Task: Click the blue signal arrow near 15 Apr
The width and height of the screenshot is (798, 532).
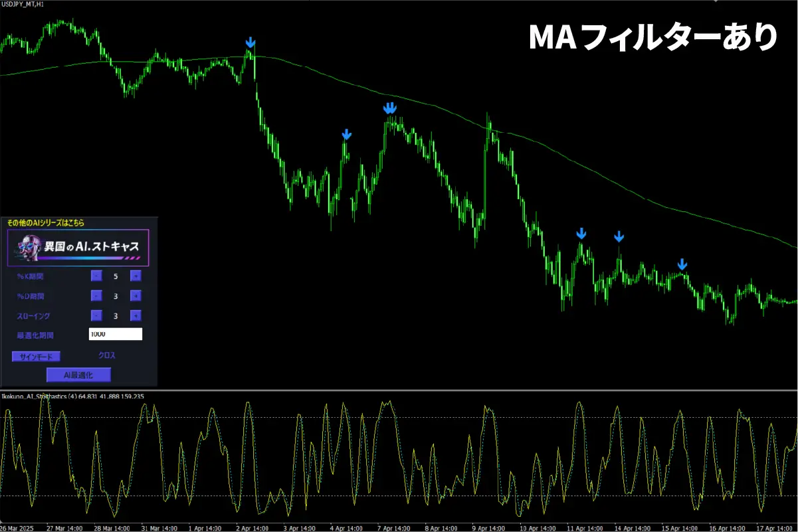Action: click(x=682, y=264)
